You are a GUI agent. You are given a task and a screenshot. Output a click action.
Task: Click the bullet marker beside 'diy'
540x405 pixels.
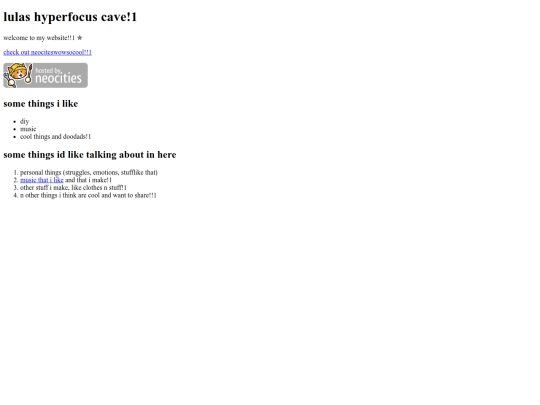click(x=14, y=122)
